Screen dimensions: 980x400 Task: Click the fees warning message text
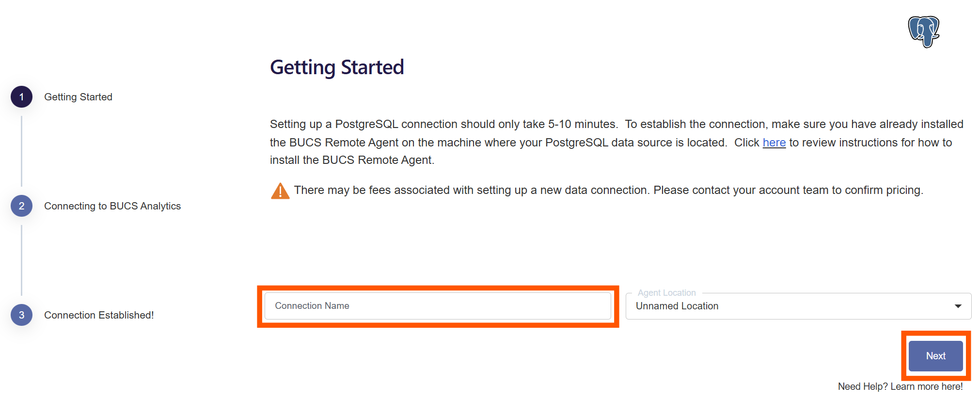pos(608,190)
